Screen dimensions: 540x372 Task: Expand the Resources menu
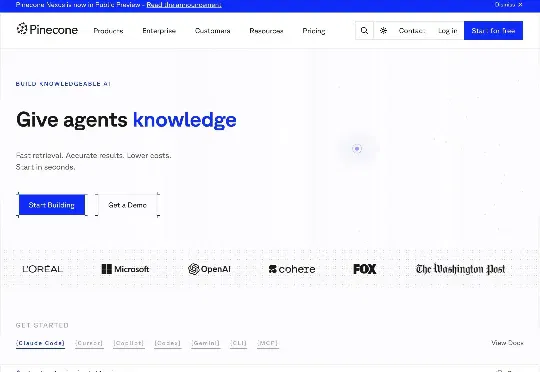pos(266,31)
